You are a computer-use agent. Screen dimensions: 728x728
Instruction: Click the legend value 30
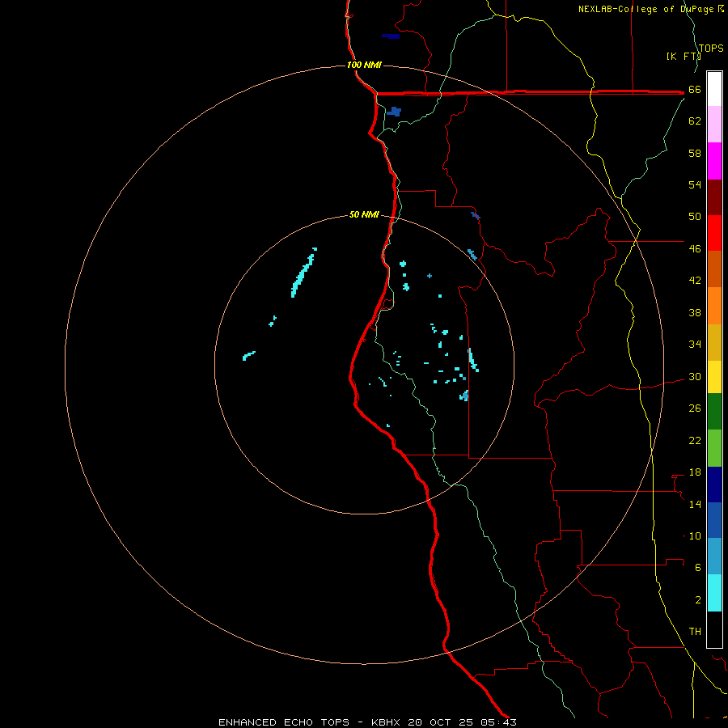tap(695, 376)
